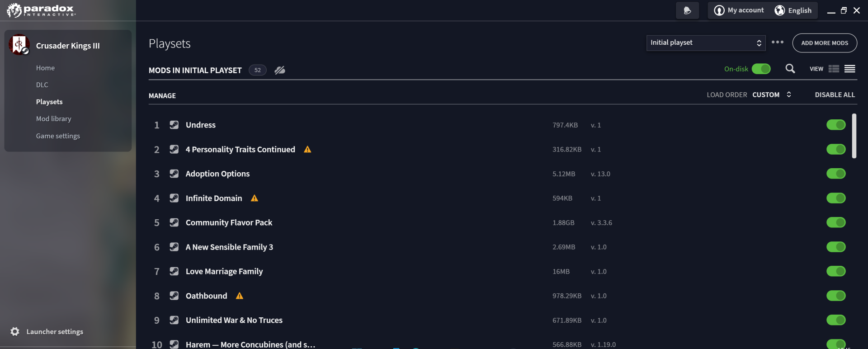The image size is (868, 349).
Task: Click the Undress mod name
Action: pos(201,125)
